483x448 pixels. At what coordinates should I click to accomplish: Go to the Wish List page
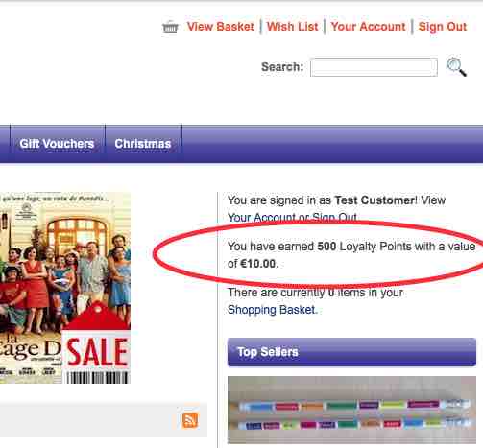pos(293,27)
